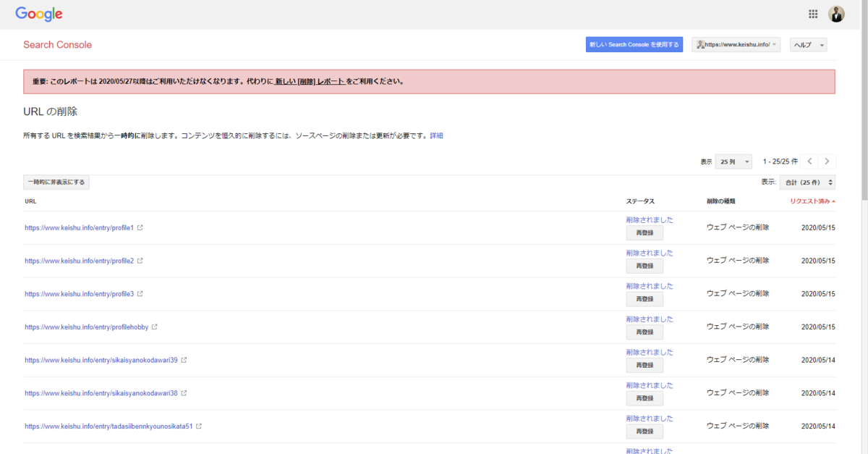Open external link icon for profilehobby URL

pyautogui.click(x=155, y=327)
